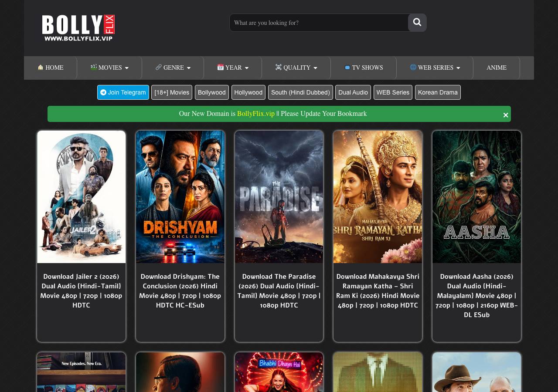Click 'Download Aasha (2026)' title link
This screenshot has width=558, height=392.
[x=476, y=296]
